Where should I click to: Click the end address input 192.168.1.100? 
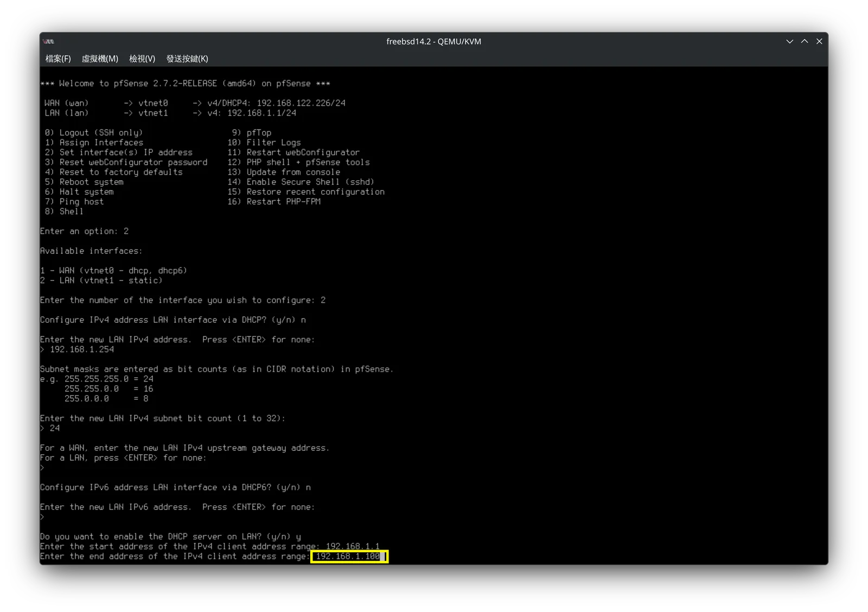(x=349, y=557)
